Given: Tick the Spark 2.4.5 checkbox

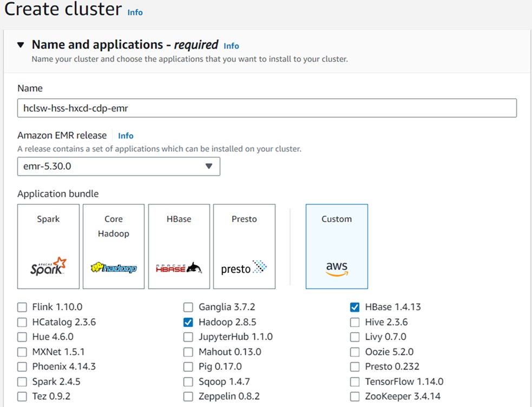Looking at the screenshot, I should click(x=22, y=382).
